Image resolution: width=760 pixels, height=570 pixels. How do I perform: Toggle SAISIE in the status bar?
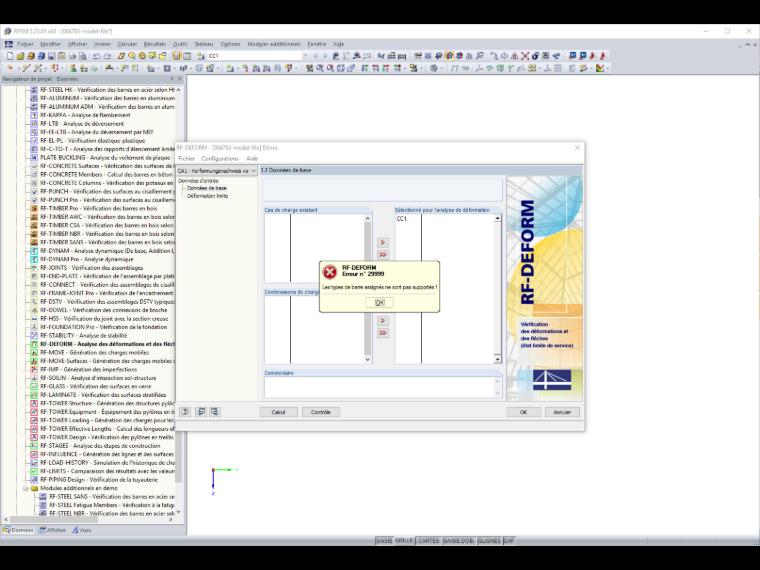tap(384, 540)
